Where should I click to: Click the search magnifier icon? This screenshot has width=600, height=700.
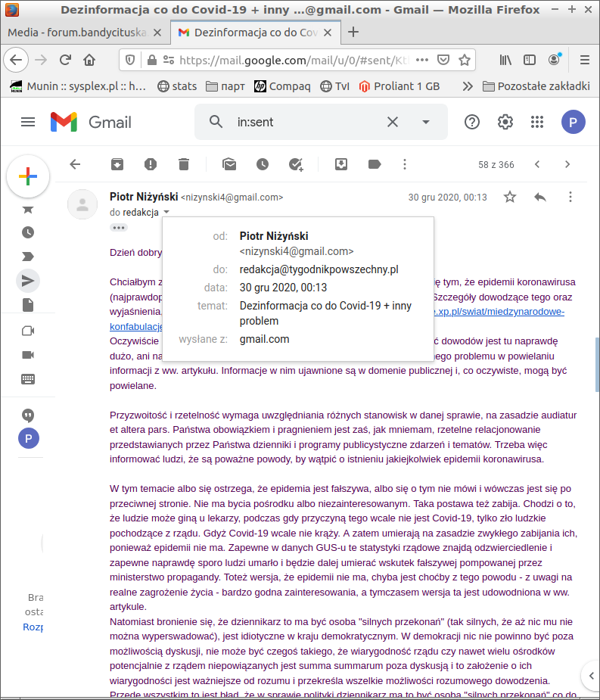(216, 121)
